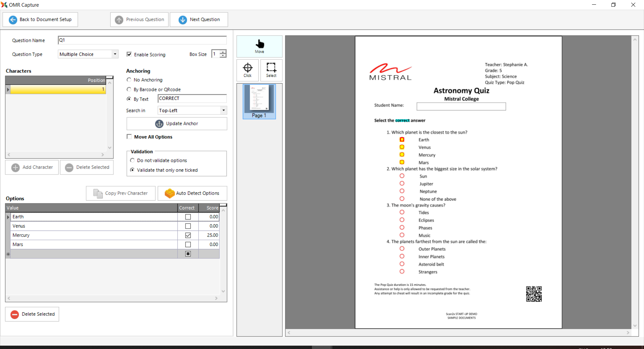
Task: Click Add Character button
Action: tap(32, 167)
